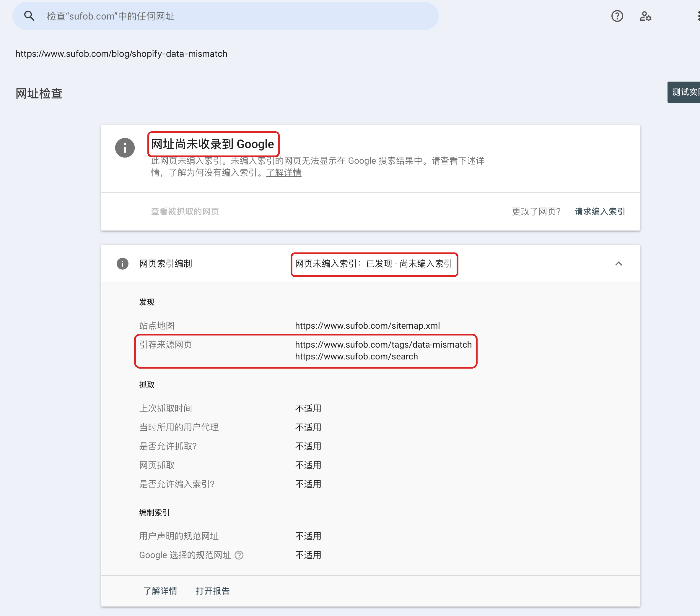Click the search magnifier icon
Viewport: 700px width, 616px height.
[x=30, y=16]
